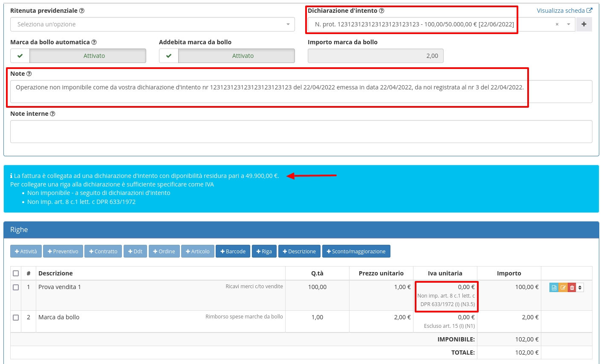Viewport: 601px width, 364px height.
Task: Open the Ritenuta previdenziale dropdown
Action: 152,24
